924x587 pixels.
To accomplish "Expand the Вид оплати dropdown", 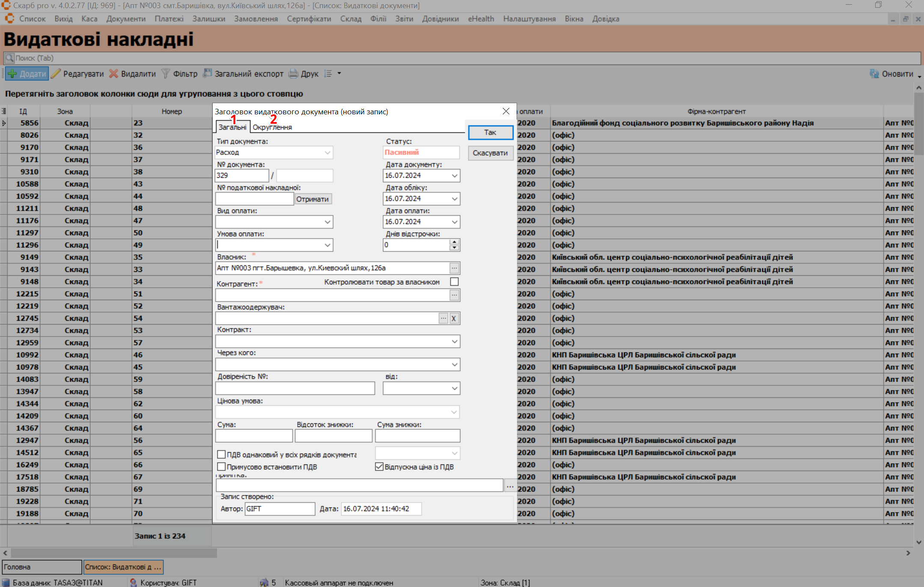I will coord(327,222).
